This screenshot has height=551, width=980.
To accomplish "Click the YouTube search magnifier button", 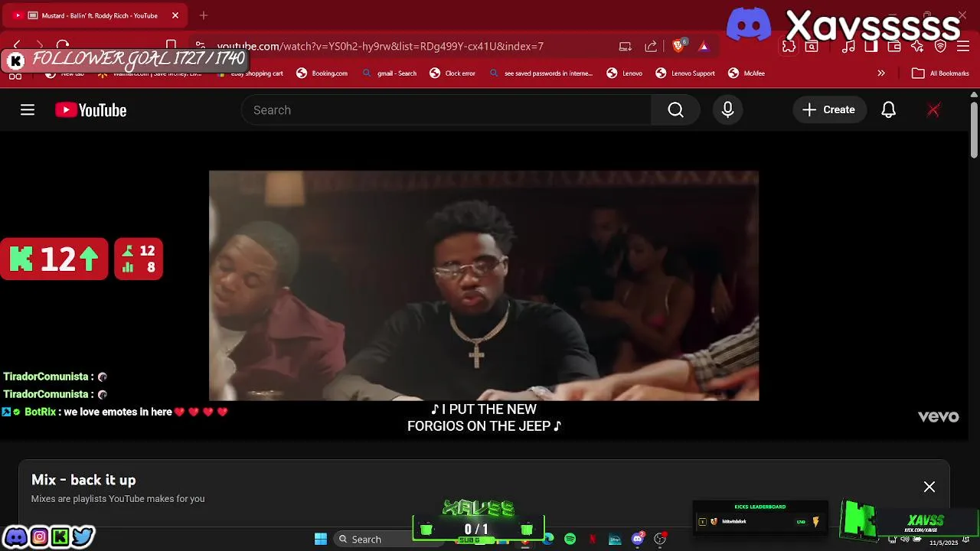I will pos(675,110).
